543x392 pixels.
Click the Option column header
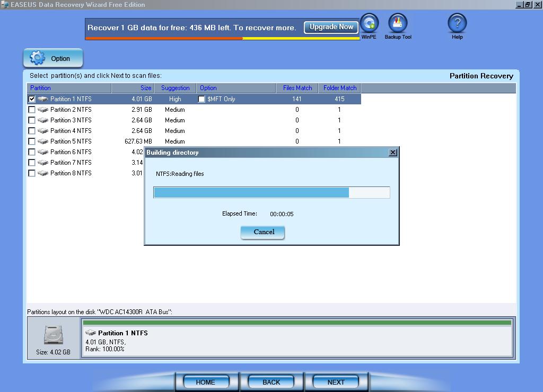click(x=236, y=88)
